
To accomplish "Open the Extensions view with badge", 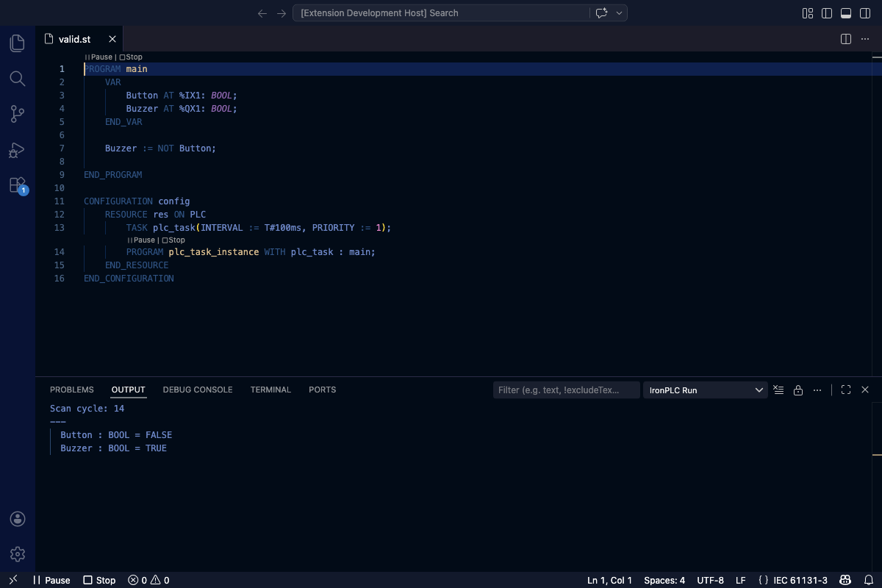I will [18, 185].
